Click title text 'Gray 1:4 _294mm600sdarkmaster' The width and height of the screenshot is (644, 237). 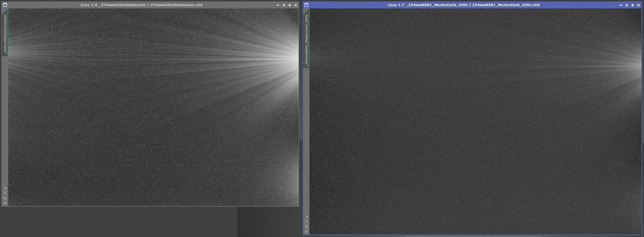113,5
